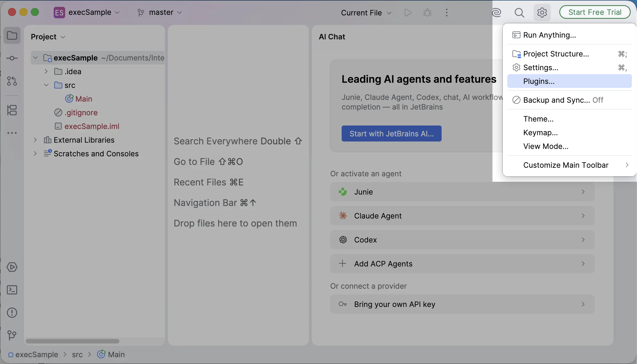
Task: Open the Pull Requests tool window icon
Action: (x=12, y=81)
